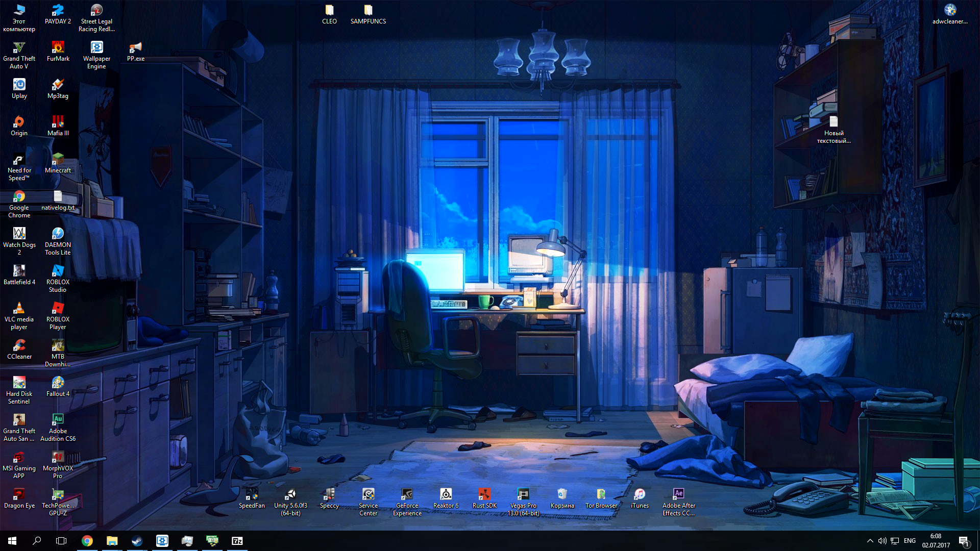Switch the ENG input language
980x551 pixels.
click(x=910, y=541)
